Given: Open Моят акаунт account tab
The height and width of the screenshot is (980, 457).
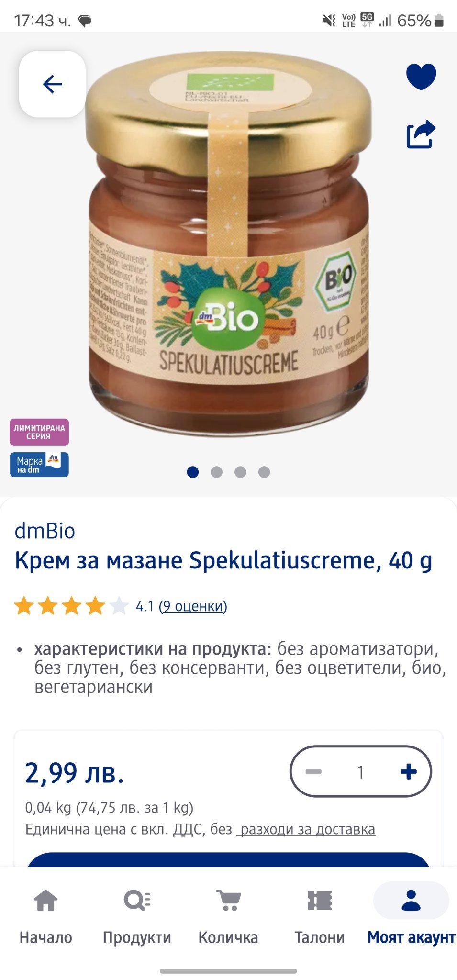Looking at the screenshot, I should pyautogui.click(x=411, y=917).
